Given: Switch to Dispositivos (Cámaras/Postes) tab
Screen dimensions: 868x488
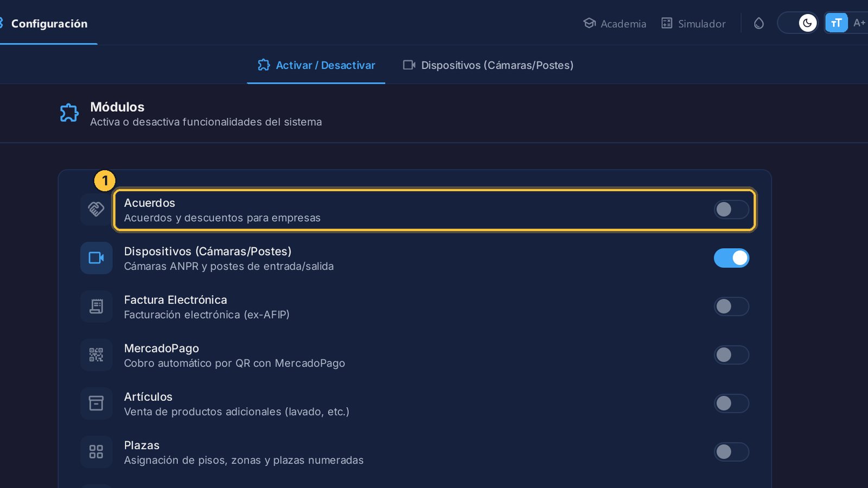Looking at the screenshot, I should coord(488,65).
